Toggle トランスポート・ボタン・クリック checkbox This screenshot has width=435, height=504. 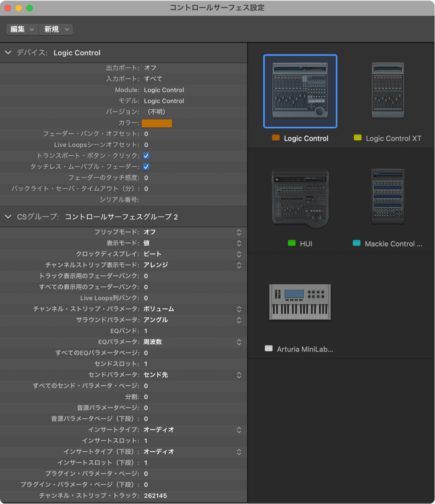[146, 156]
